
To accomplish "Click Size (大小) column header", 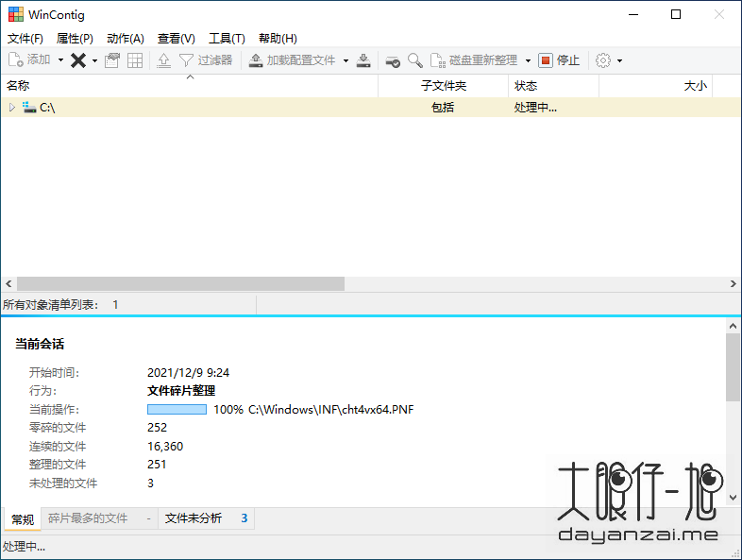I will pyautogui.click(x=656, y=86).
